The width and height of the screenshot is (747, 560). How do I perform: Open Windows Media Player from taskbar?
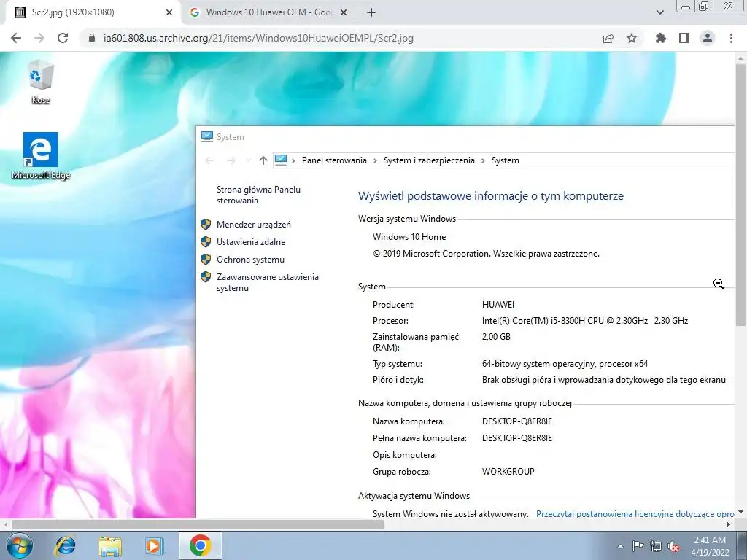[155, 545]
